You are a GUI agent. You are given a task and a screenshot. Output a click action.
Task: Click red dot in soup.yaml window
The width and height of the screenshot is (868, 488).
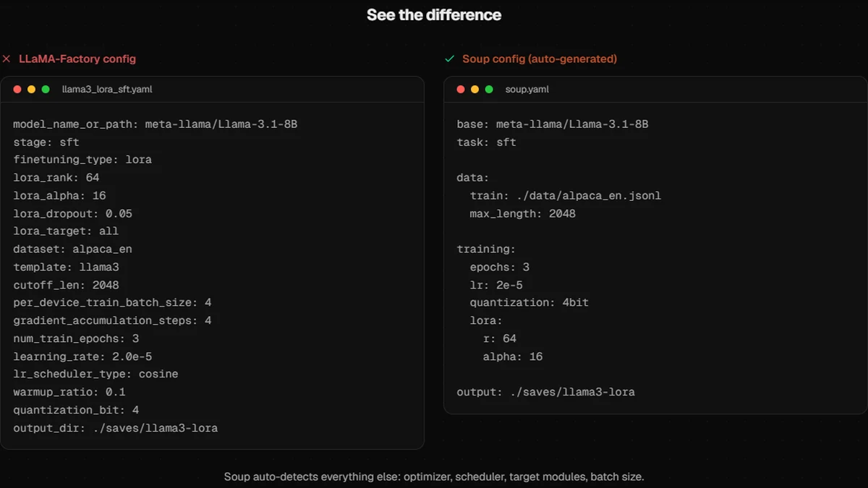coord(461,90)
